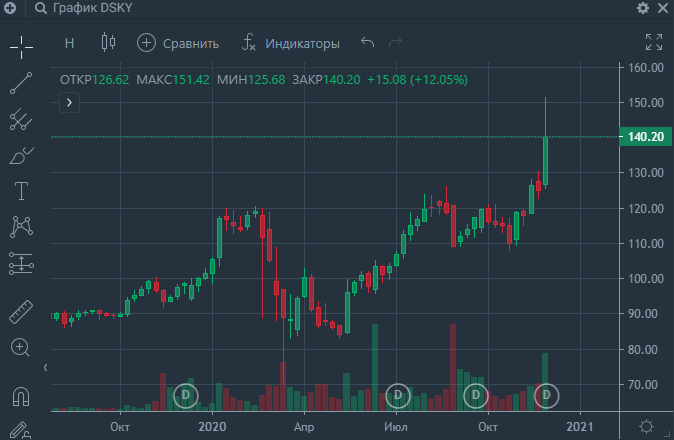Click the Сравнить compare button
This screenshot has height=440, width=674.
click(178, 43)
